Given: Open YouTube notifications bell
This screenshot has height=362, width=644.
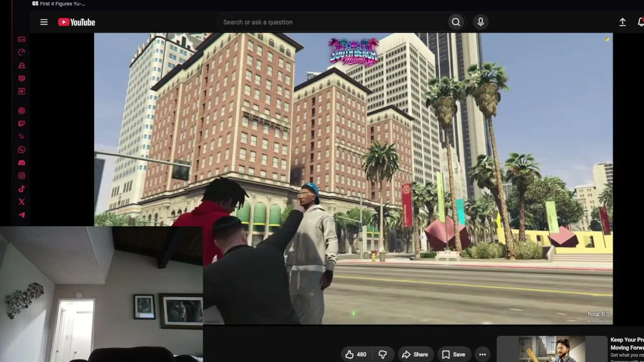Looking at the screenshot, I should click(640, 22).
